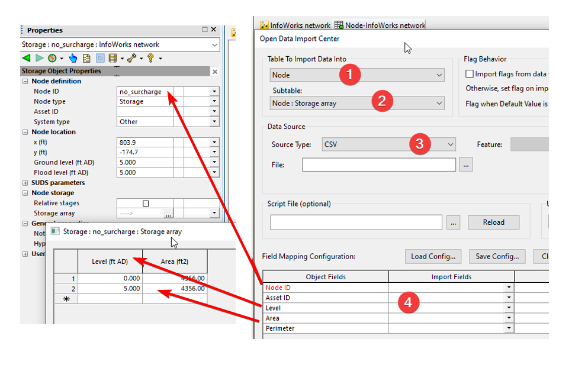Click the Reload button

click(493, 222)
